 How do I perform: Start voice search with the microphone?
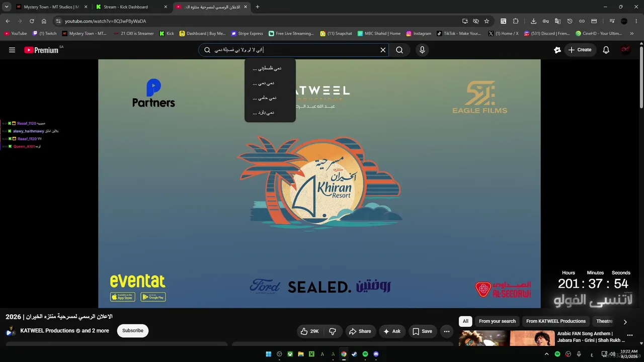click(422, 50)
